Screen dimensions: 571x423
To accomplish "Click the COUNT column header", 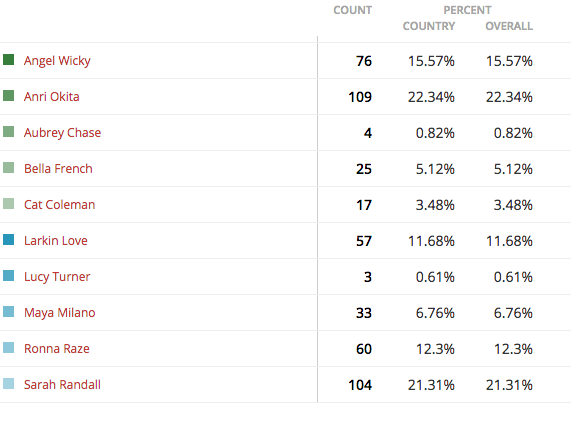I will click(x=353, y=10).
